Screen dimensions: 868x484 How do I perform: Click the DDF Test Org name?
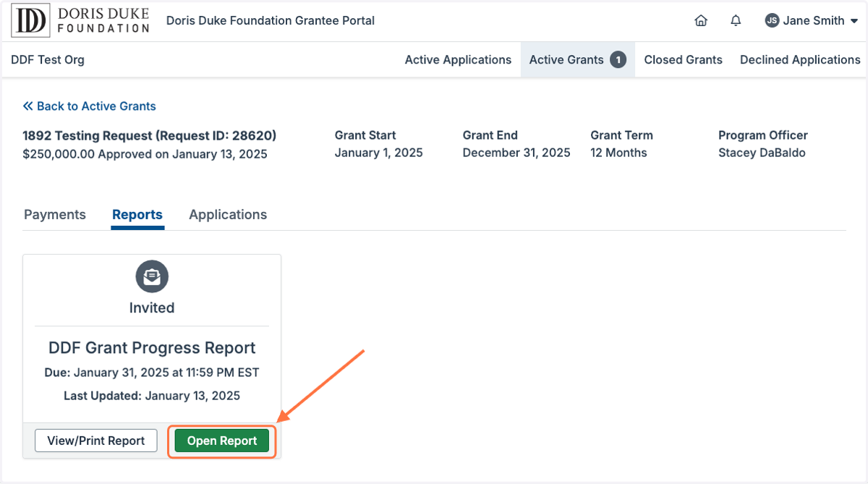48,60
